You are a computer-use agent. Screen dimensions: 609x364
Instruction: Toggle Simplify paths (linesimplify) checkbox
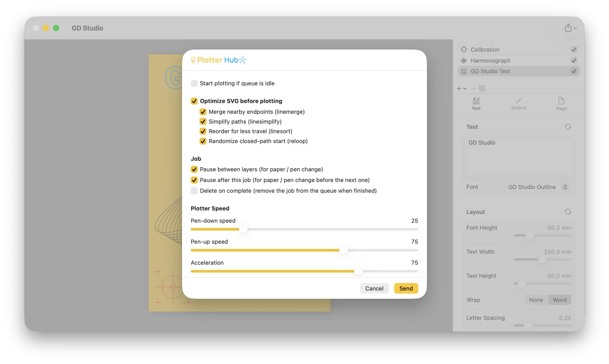203,122
